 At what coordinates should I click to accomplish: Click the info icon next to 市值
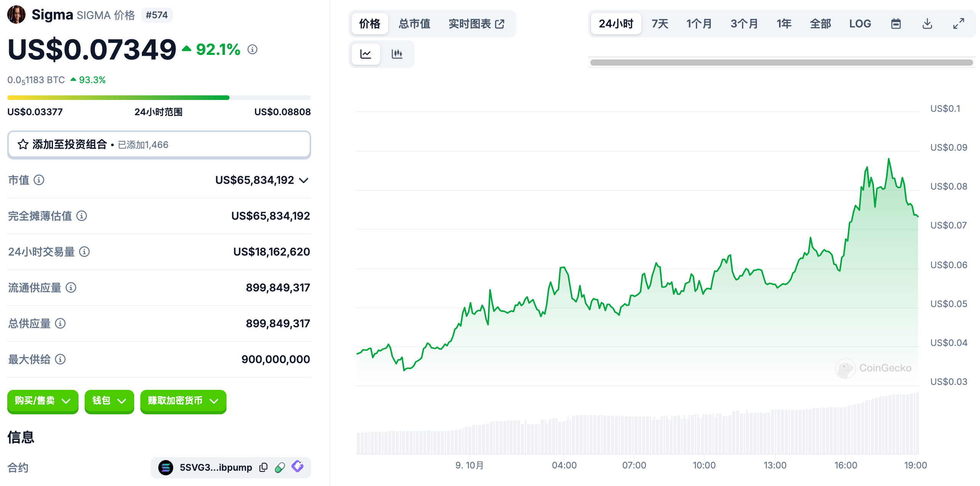pyautogui.click(x=39, y=180)
